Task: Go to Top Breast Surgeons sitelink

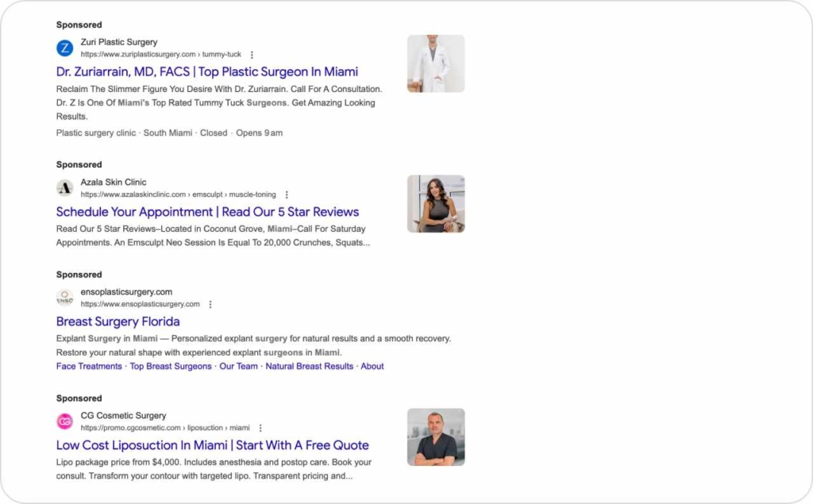Action: click(x=171, y=367)
